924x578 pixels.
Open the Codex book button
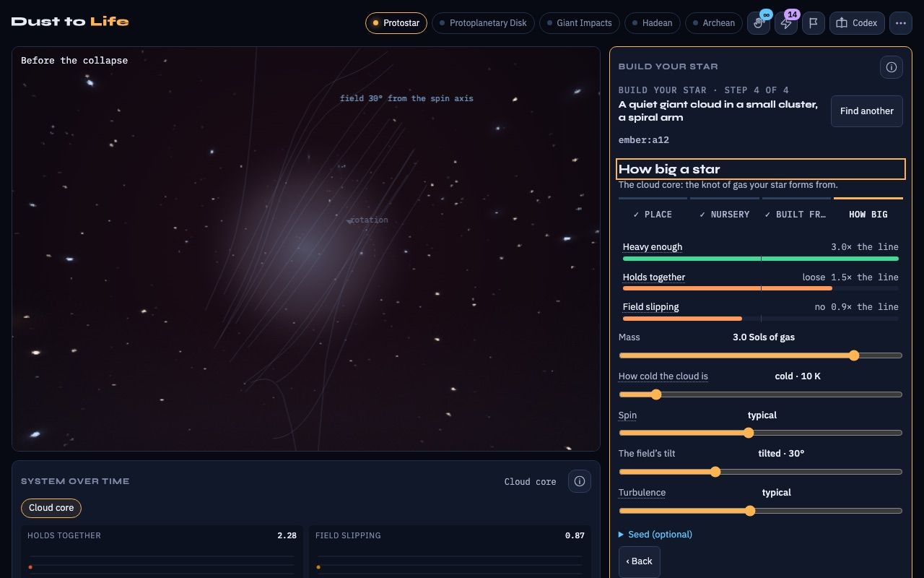click(857, 23)
